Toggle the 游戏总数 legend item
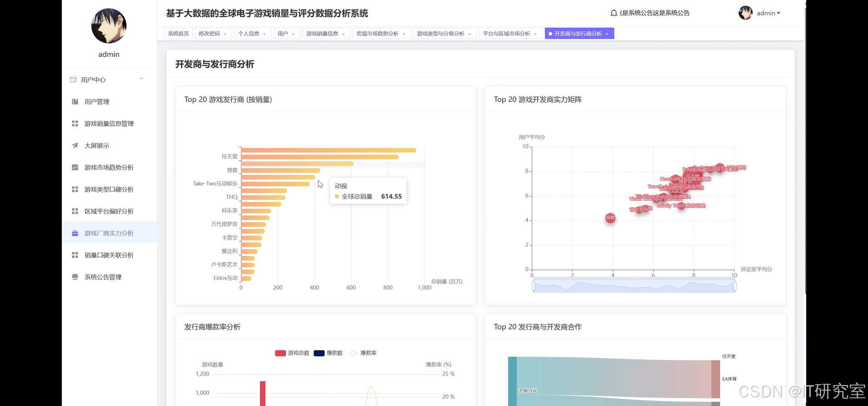Screen dimensions: 868x406 tap(292, 353)
